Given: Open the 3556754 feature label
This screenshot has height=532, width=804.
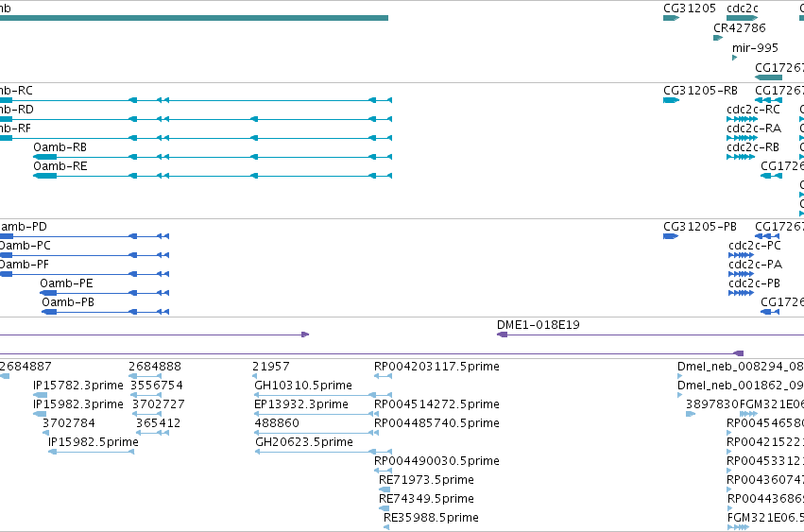Looking at the screenshot, I should click(x=157, y=386).
